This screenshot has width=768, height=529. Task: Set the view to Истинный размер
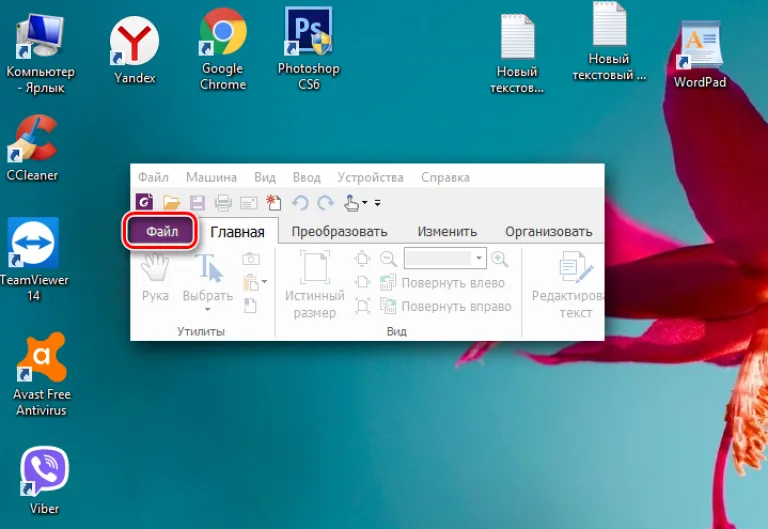tap(315, 284)
